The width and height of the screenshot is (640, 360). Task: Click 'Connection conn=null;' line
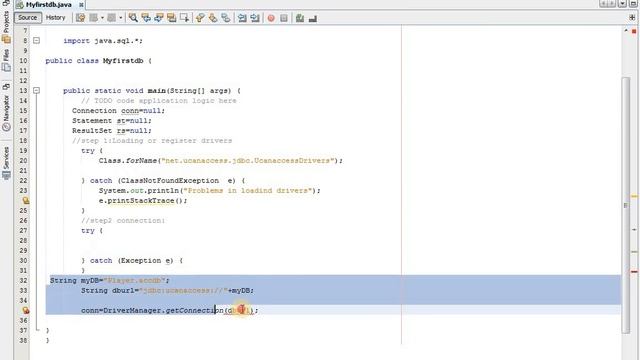[x=118, y=111]
